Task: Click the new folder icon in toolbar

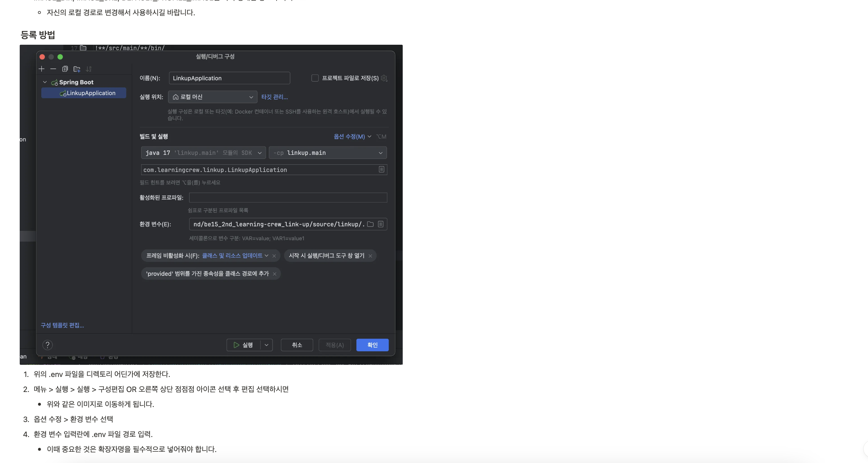Action: pos(77,69)
